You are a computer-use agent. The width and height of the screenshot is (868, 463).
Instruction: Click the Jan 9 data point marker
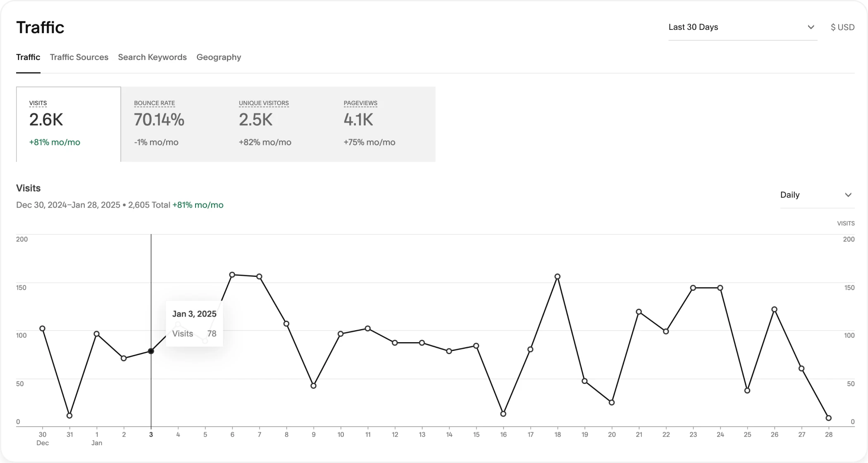[313, 386]
